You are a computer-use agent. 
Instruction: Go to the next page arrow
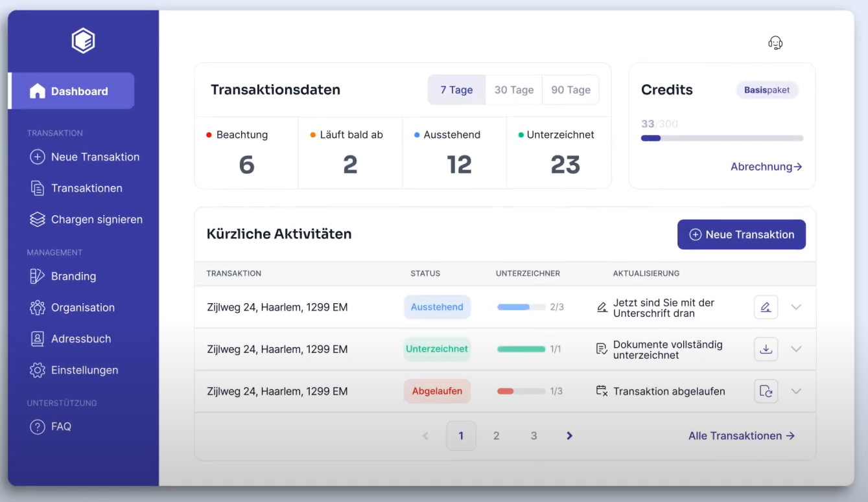(570, 436)
